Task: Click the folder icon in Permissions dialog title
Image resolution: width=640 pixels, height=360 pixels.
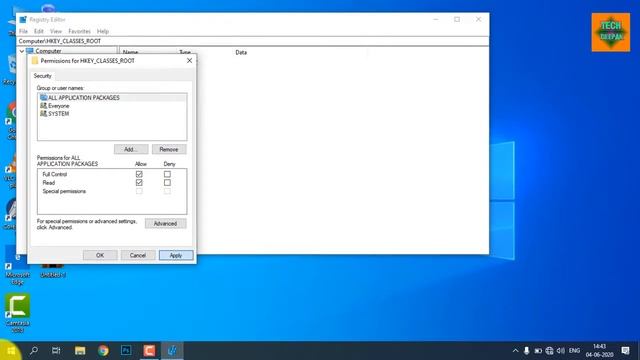Action: tap(35, 60)
